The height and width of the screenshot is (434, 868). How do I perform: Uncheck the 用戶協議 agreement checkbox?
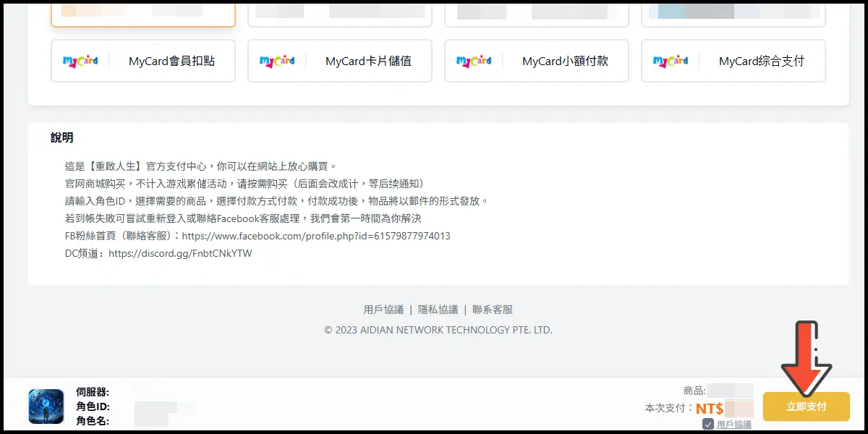pos(708,424)
